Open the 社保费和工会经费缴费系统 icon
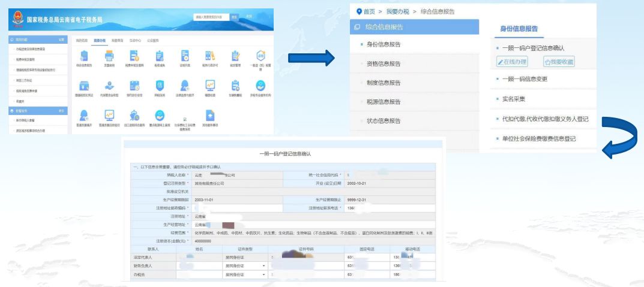 [x=185, y=119]
